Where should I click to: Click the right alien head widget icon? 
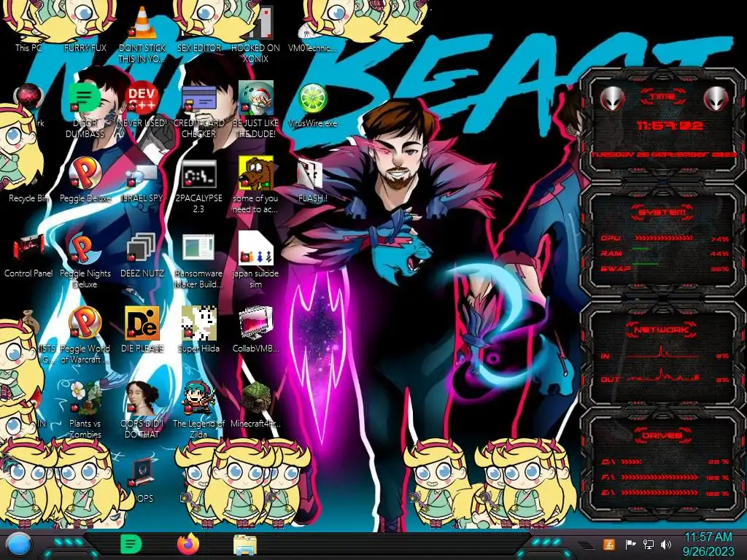(716, 99)
